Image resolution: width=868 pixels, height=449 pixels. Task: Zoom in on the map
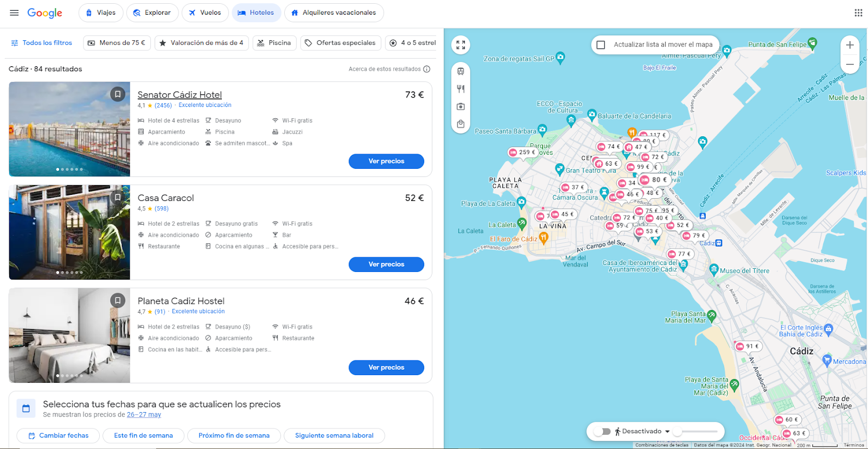coord(850,45)
